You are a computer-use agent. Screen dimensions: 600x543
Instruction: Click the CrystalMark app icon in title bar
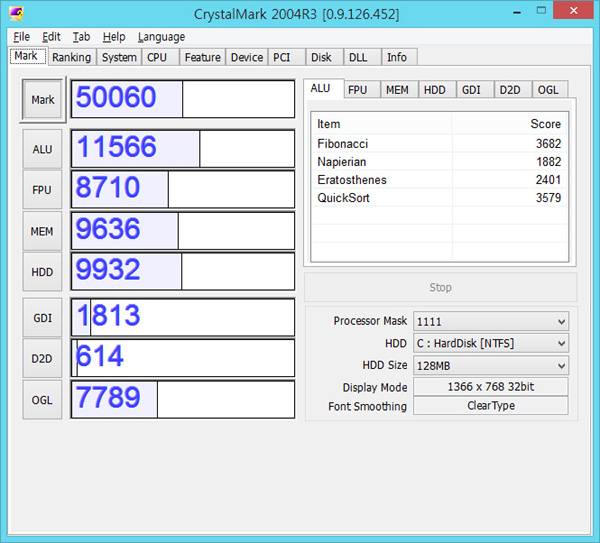[x=16, y=13]
